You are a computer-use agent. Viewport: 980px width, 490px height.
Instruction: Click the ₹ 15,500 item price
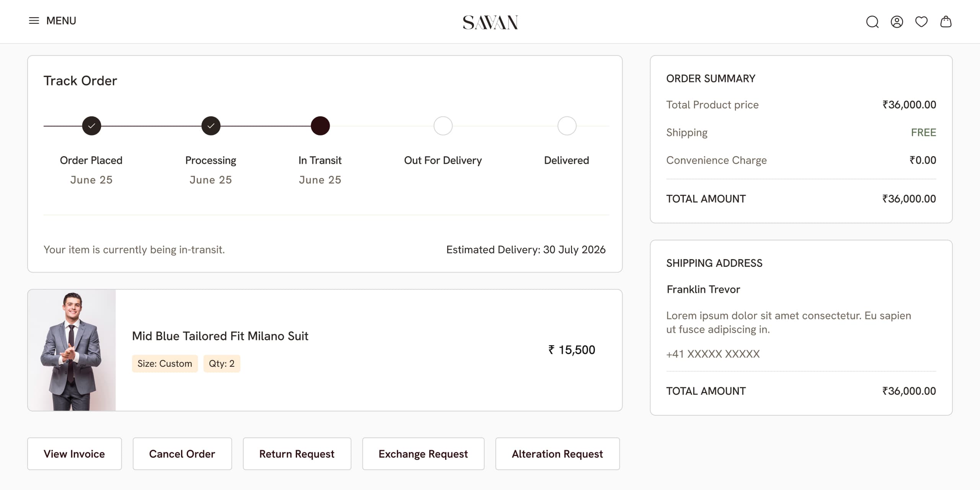tap(572, 350)
